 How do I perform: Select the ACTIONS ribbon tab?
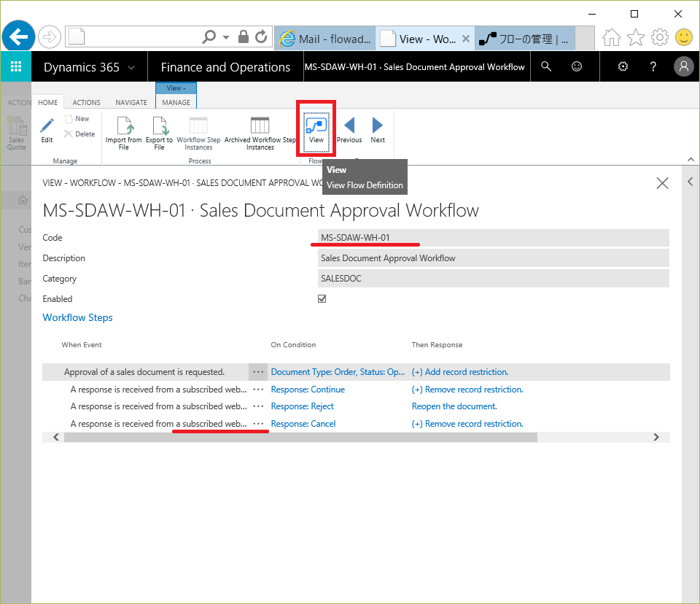tap(87, 102)
